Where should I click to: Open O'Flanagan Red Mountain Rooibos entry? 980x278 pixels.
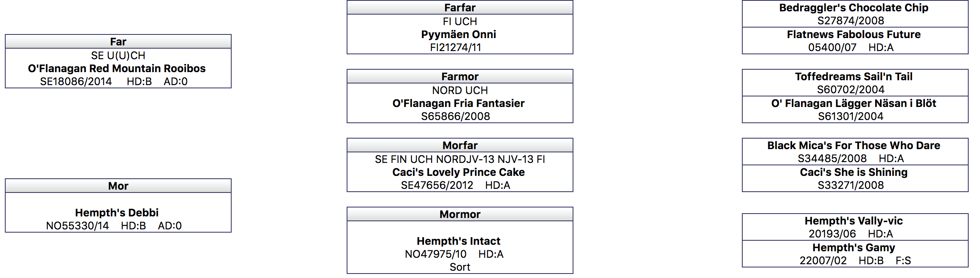click(x=117, y=68)
